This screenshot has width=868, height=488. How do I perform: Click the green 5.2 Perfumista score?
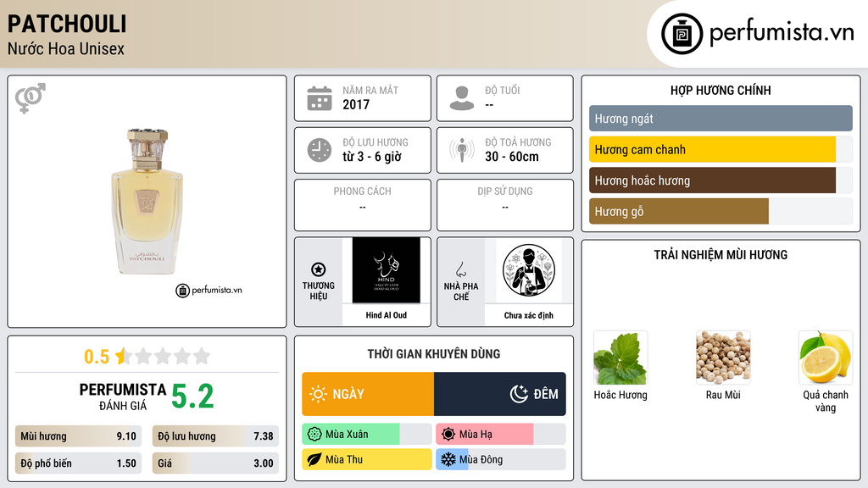coord(192,396)
